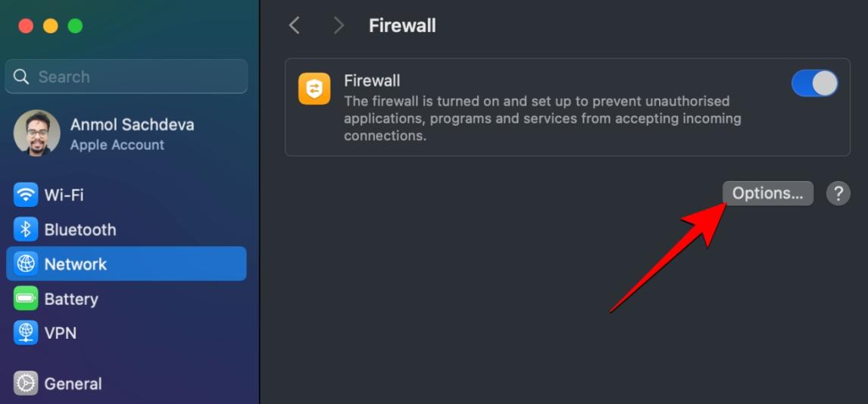Click the Battery sidebar icon

click(26, 299)
